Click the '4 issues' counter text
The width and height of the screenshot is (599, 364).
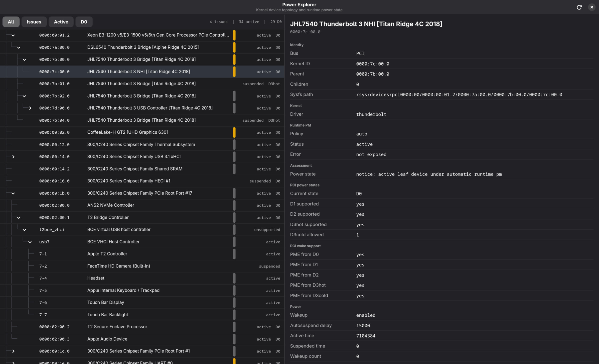[218, 22]
